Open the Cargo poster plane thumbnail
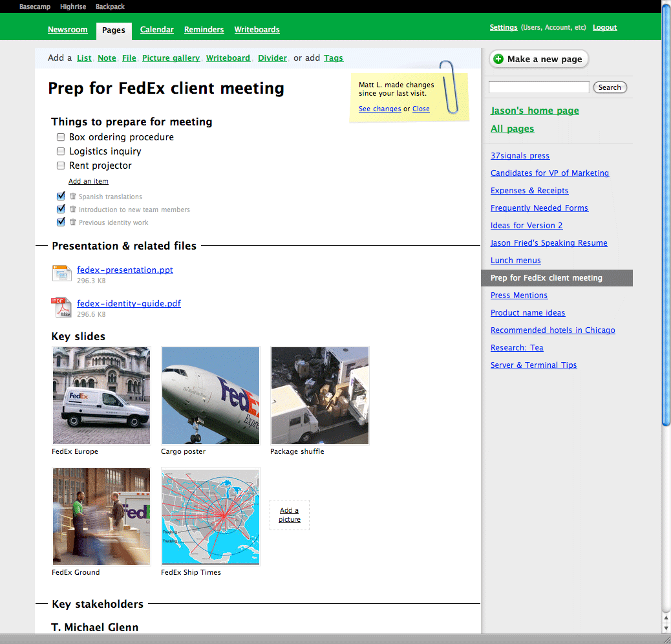This screenshot has width=671, height=644. 211,396
